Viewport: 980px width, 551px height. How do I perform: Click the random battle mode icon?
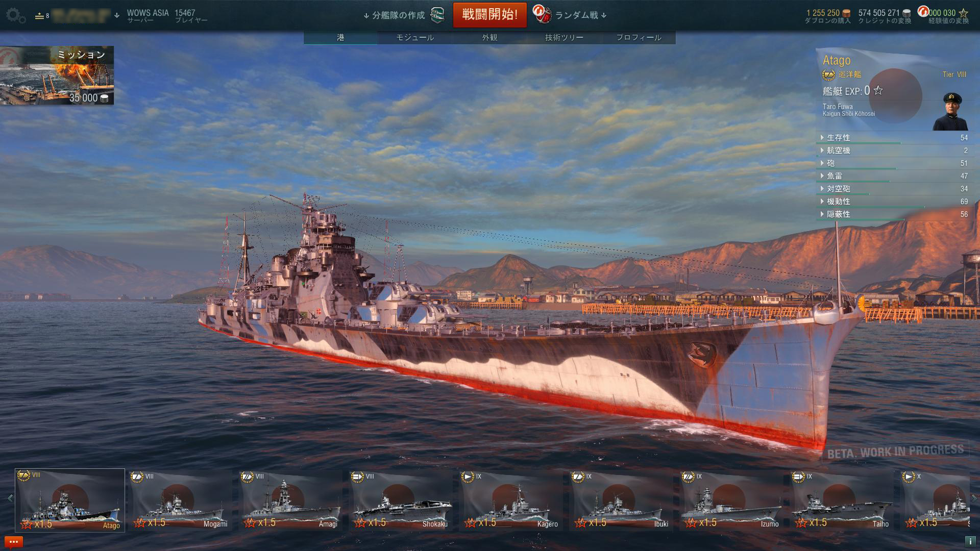coord(542,14)
